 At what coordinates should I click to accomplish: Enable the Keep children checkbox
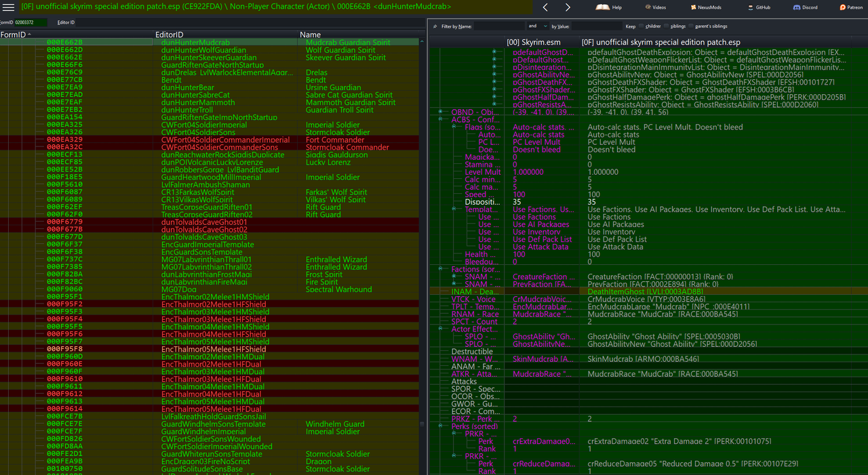[642, 26]
